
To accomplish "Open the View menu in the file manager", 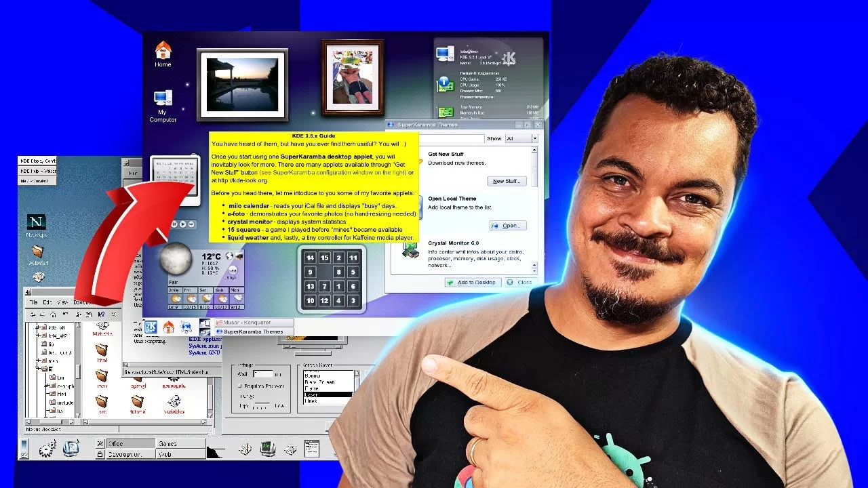I will pos(62,302).
